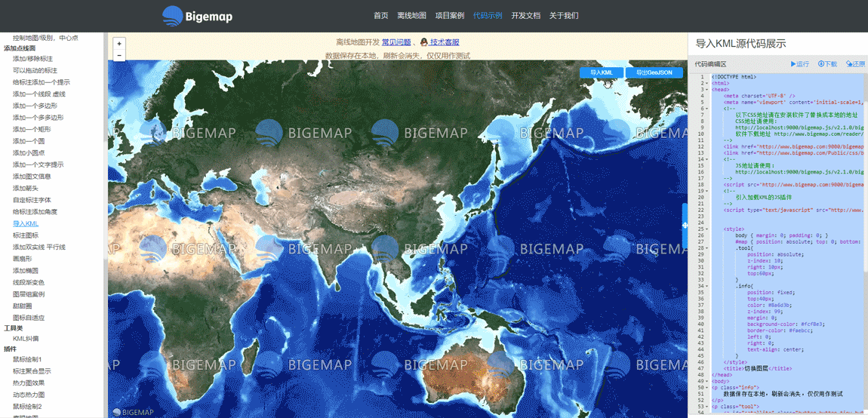
Task: Open sidebar example 添加椭圆
Action: [x=26, y=271]
